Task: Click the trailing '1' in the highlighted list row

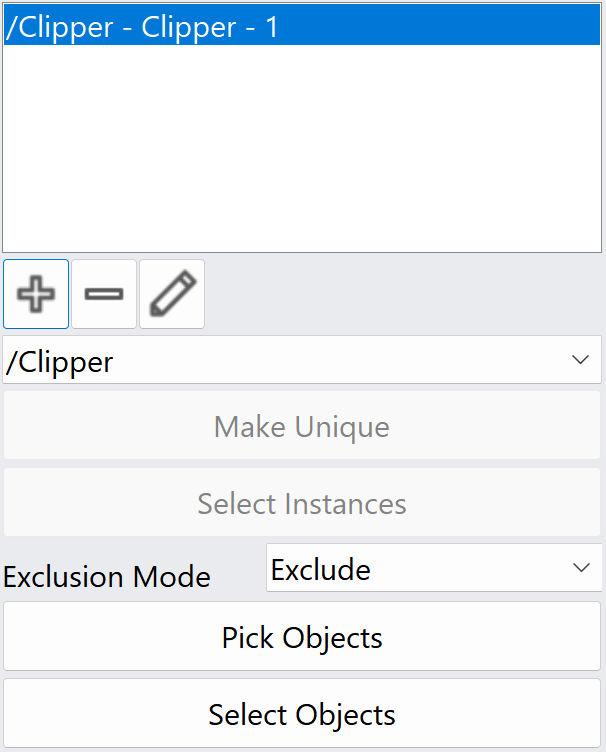Action: [x=272, y=26]
